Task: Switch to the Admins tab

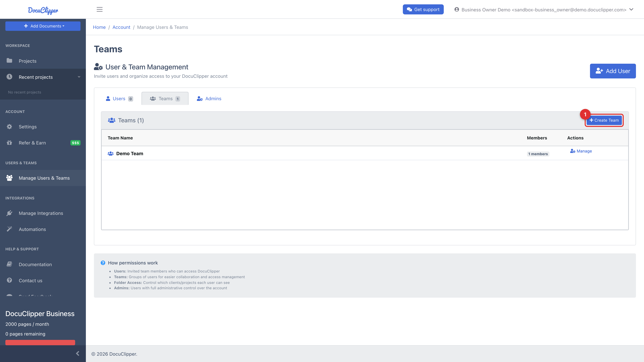Action: tap(209, 99)
